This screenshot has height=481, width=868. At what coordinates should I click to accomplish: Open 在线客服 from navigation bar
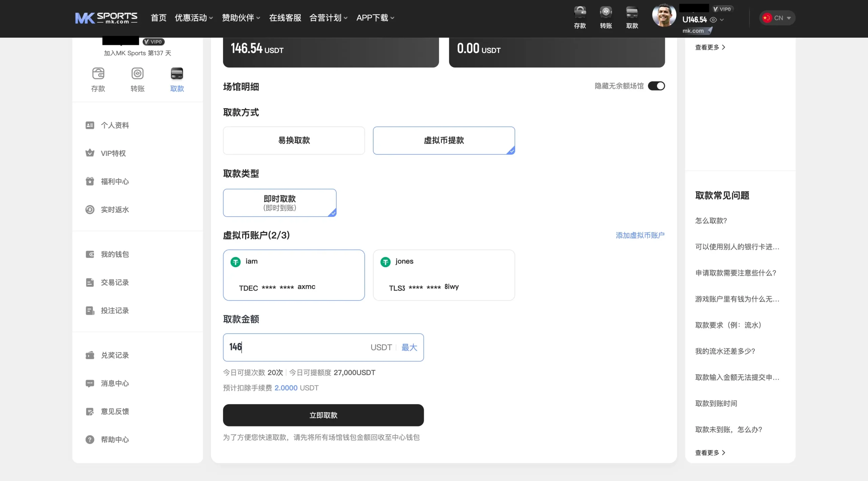click(x=285, y=18)
